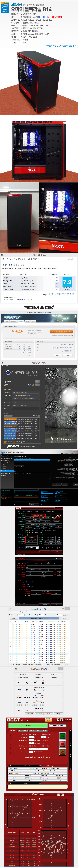
Task: Click the Save button in 3DMark 11
Action: pos(67,356)
